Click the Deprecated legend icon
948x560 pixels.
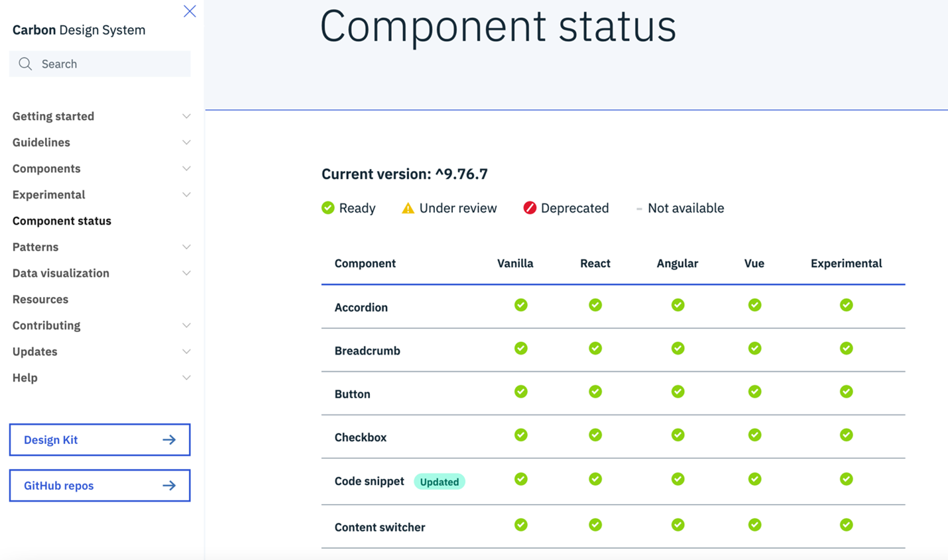[x=529, y=207]
